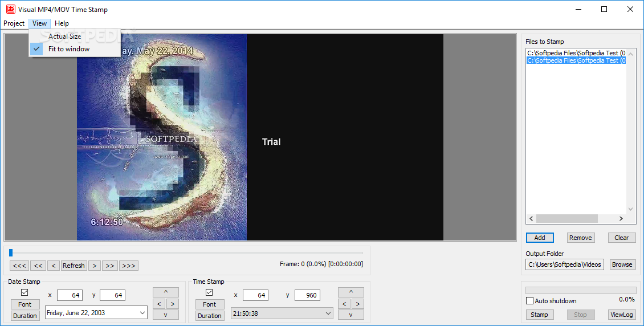Click the Visual MP4/MOV Time Stamp app icon
The height and width of the screenshot is (326, 644).
coord(10,9)
